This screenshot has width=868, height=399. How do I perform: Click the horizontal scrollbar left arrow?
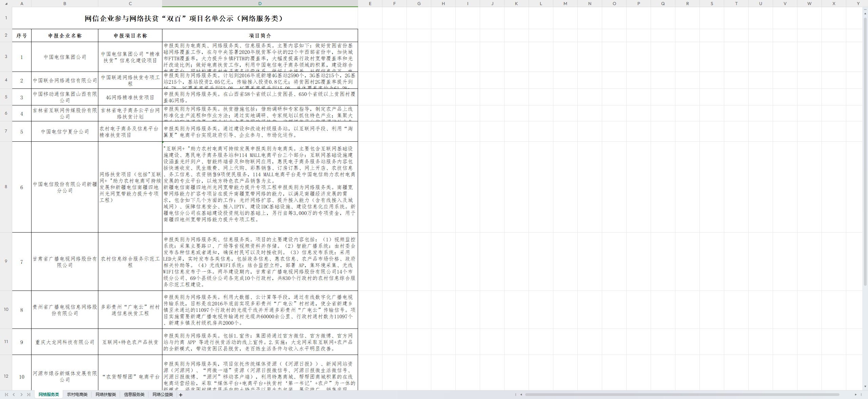point(521,394)
